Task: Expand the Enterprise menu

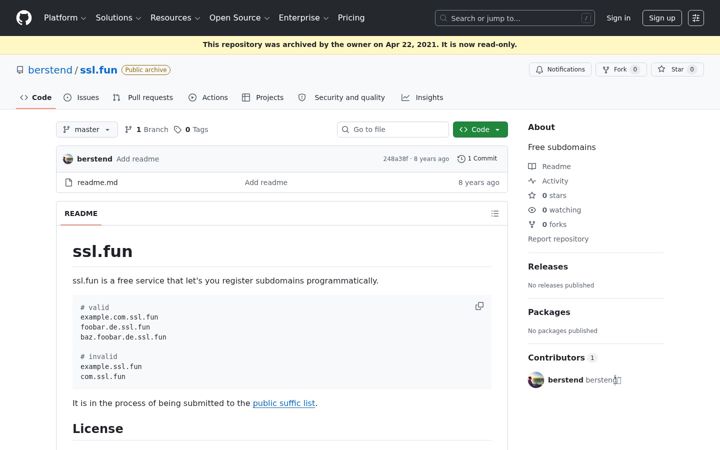Action: [x=304, y=18]
